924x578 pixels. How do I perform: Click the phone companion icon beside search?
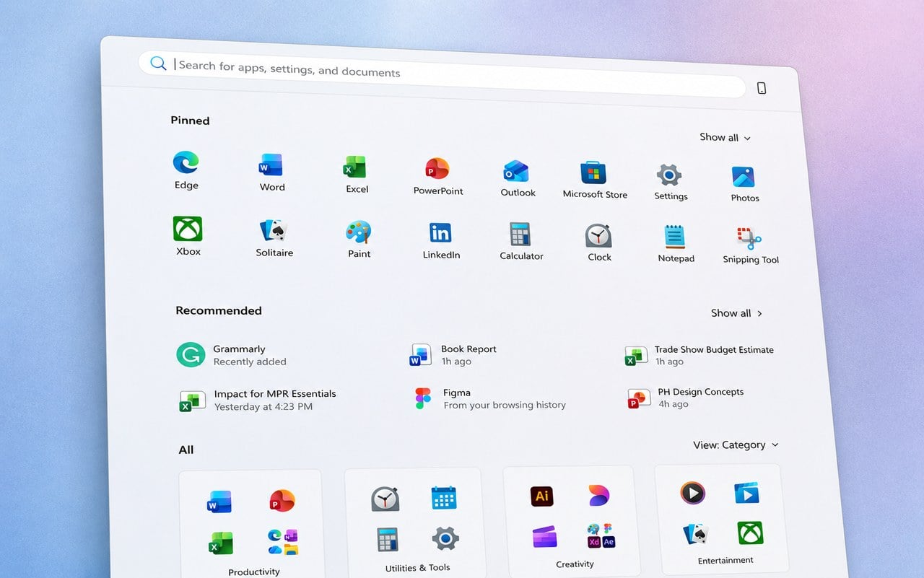pyautogui.click(x=762, y=88)
